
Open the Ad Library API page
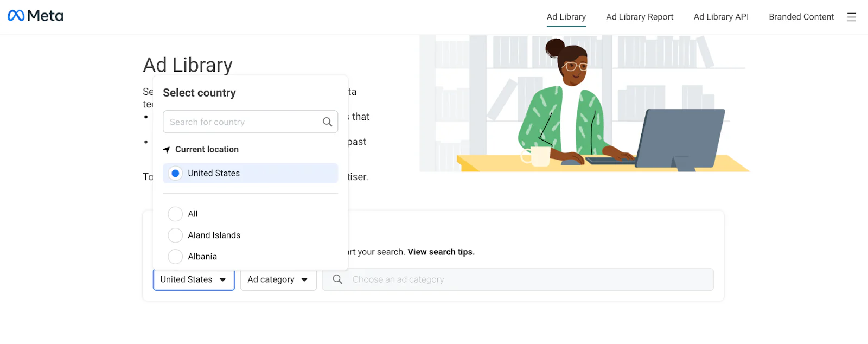click(720, 17)
